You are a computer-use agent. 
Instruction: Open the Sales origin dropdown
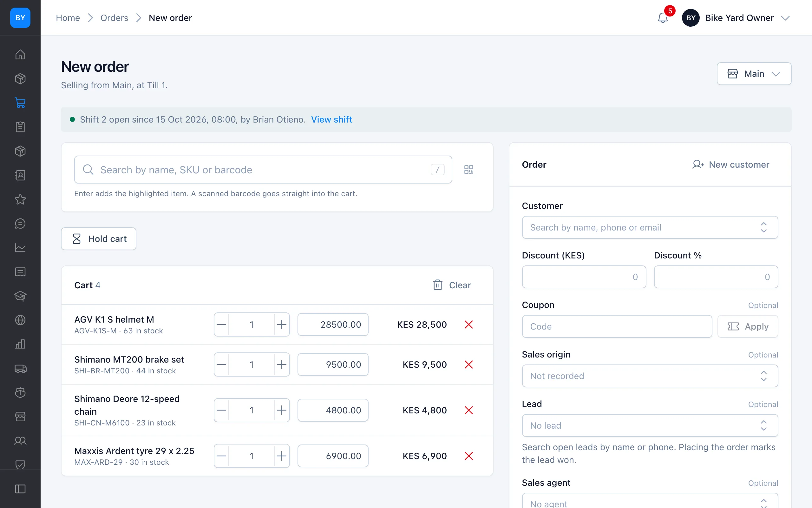650,376
